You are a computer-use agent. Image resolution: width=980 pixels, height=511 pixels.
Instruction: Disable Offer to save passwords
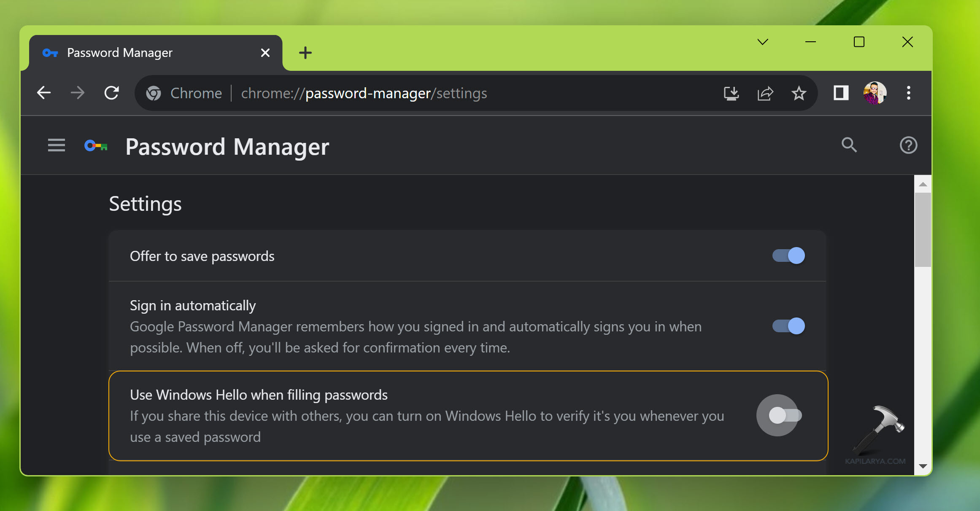pyautogui.click(x=788, y=256)
